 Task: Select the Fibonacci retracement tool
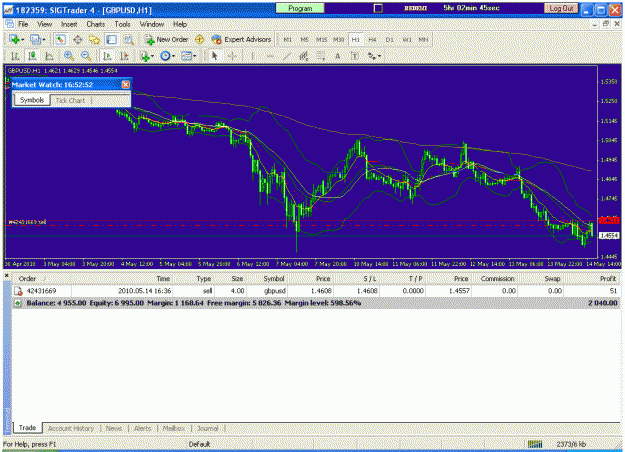pyautogui.click(x=320, y=56)
